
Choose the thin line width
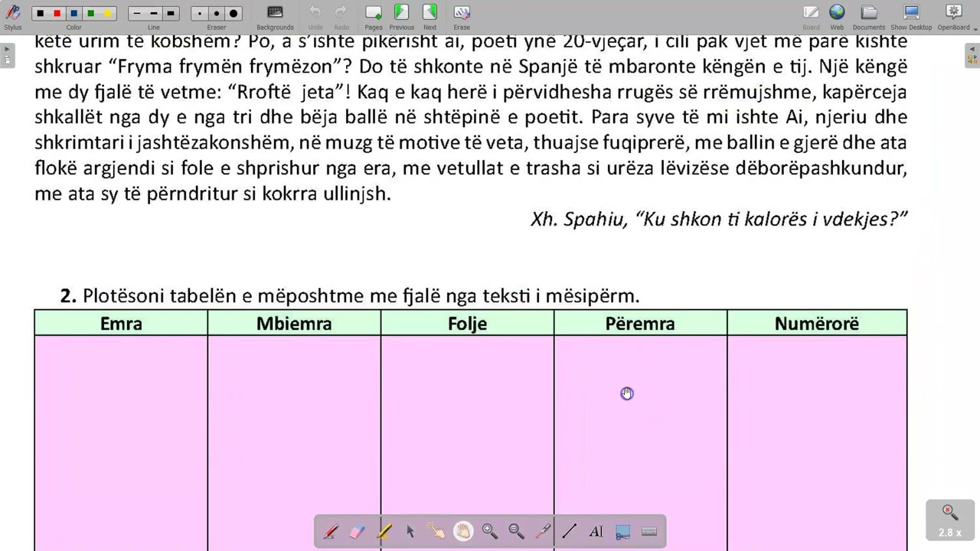tap(137, 13)
